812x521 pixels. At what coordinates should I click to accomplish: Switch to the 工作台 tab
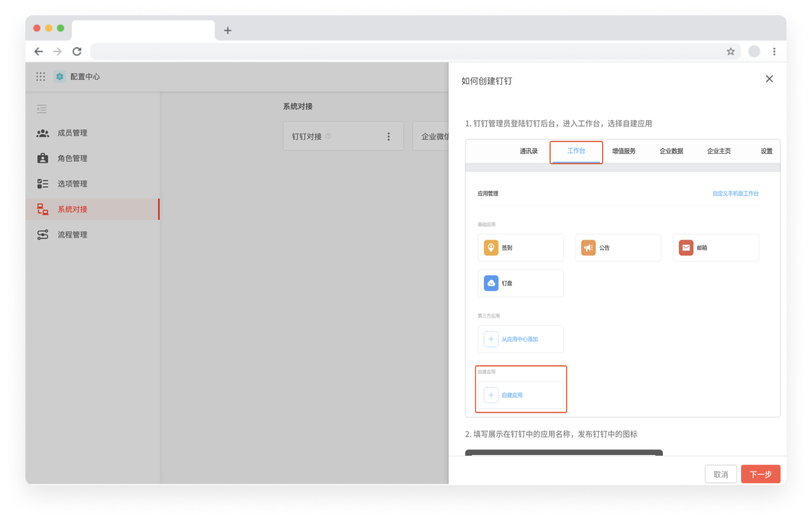pyautogui.click(x=576, y=151)
